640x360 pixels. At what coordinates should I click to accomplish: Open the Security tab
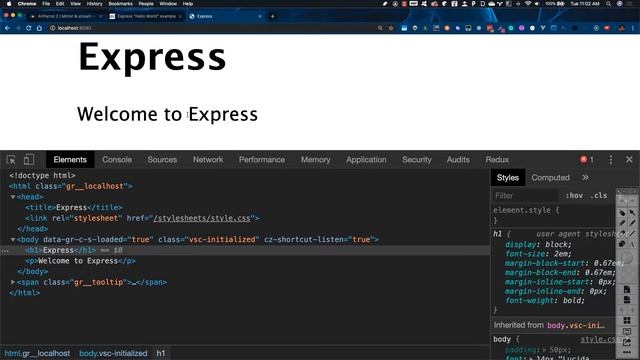point(417,160)
